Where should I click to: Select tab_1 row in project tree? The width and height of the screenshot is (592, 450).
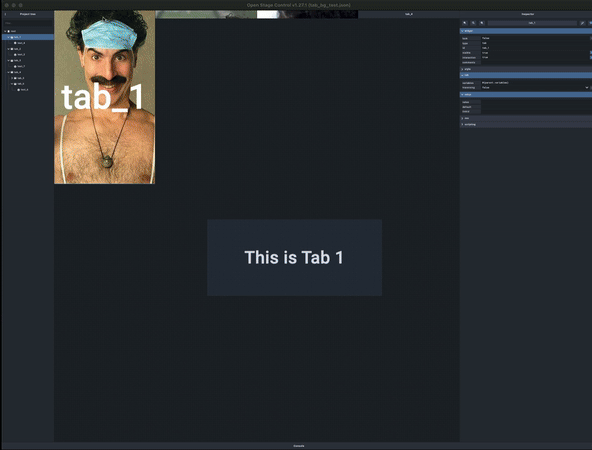[28, 37]
